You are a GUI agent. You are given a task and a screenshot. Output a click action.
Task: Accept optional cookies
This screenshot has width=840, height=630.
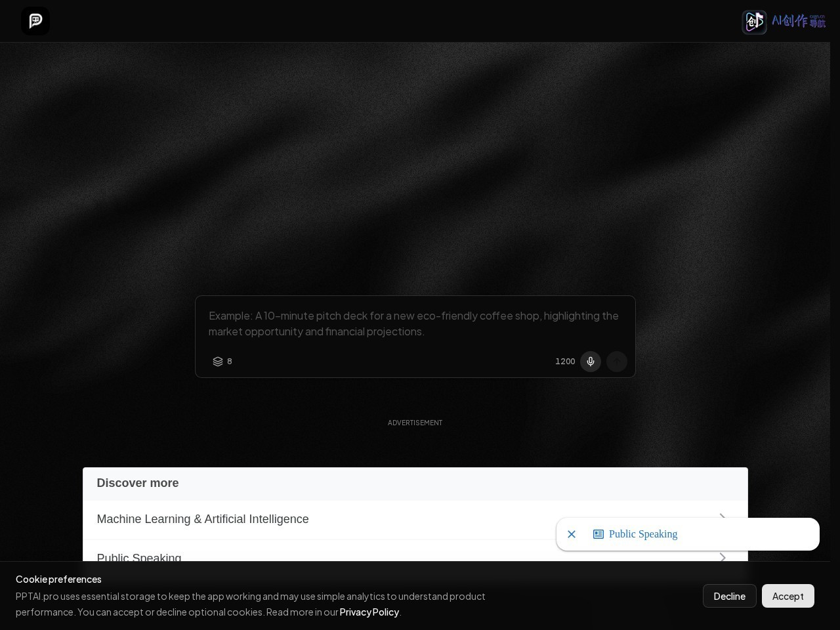788,596
